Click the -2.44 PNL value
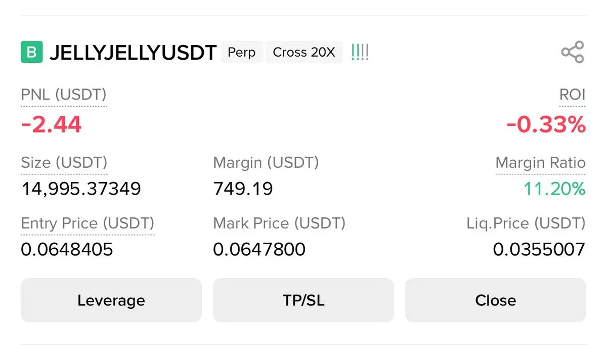 [x=51, y=124]
